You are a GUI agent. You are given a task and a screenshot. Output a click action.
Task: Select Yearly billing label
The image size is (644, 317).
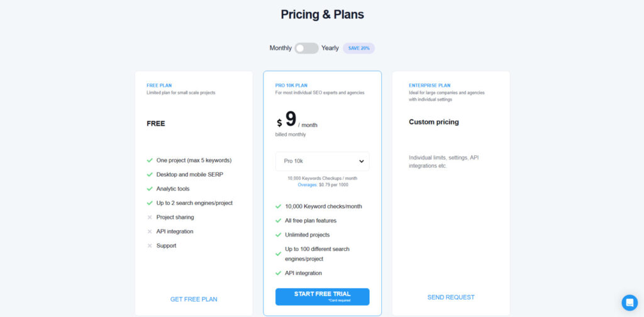330,48
